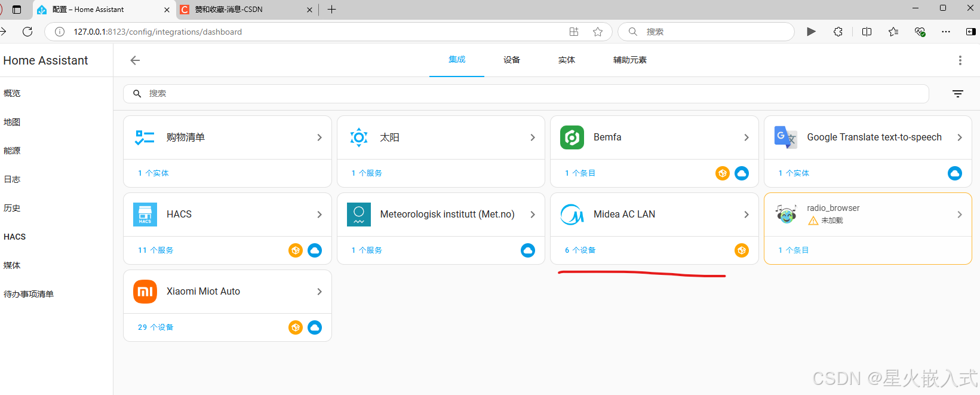This screenshot has width=980, height=395.
Task: Toggle browser split screen view
Action: [x=867, y=32]
